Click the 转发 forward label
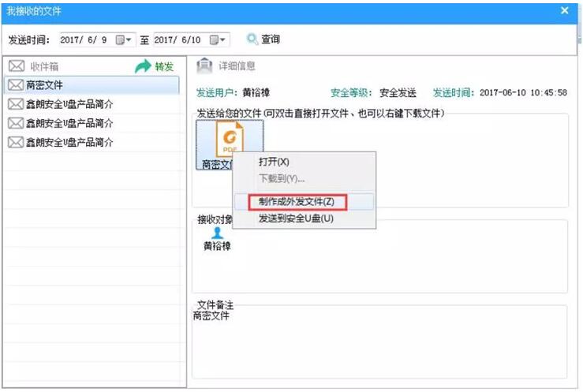The width and height of the screenshot is (583, 392). pos(164,67)
